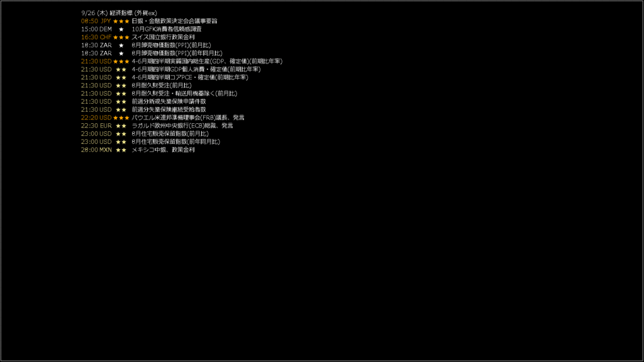This screenshot has height=362, width=644.
Task: Click the 9/26 (木) 経済指標 header
Action: 119,13
